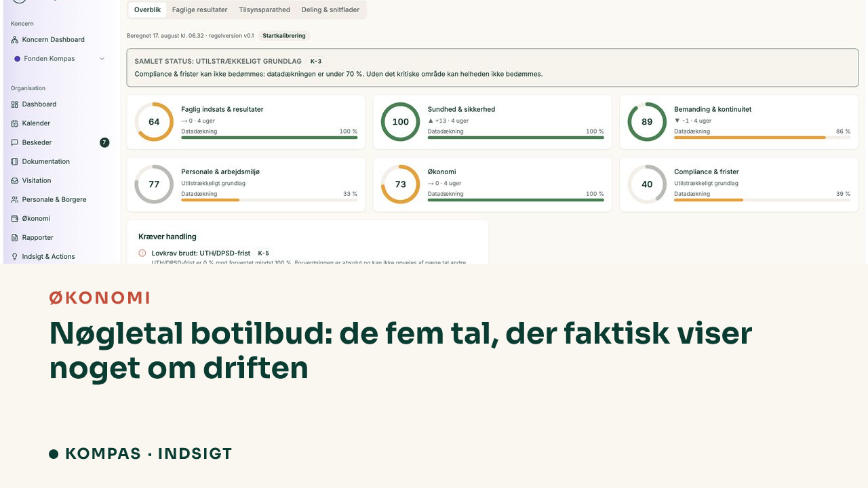Click the Beskeder message icon
This screenshot has height=488, width=868.
(x=15, y=142)
